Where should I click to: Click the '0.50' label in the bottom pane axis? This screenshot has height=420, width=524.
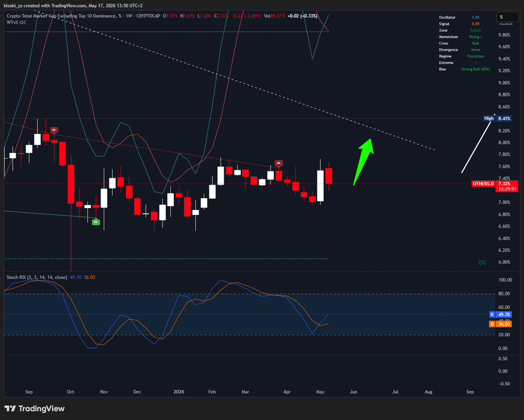[x=503, y=359]
